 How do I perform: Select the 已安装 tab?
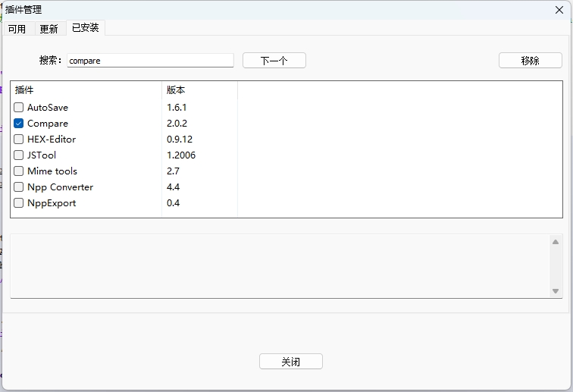pos(85,28)
